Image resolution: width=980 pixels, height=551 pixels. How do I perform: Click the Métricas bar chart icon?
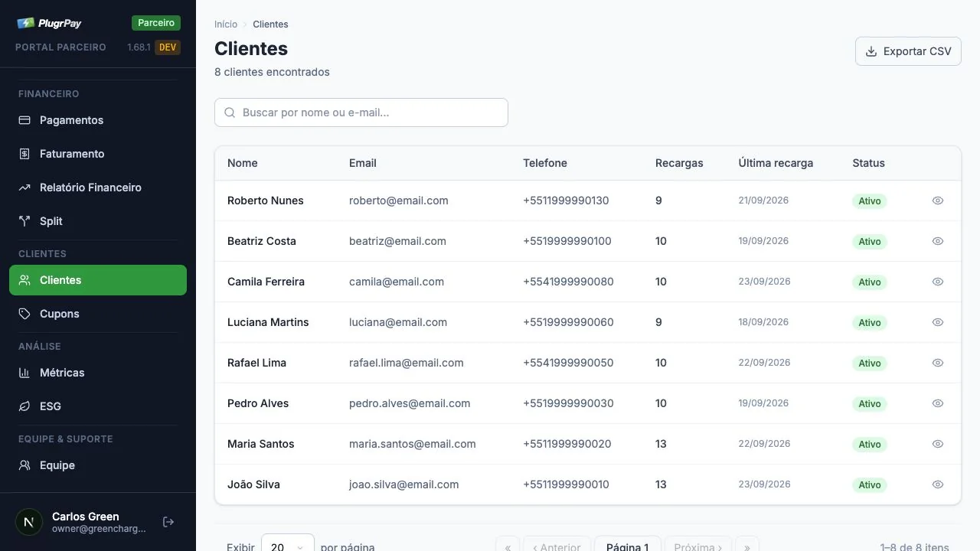(24, 373)
